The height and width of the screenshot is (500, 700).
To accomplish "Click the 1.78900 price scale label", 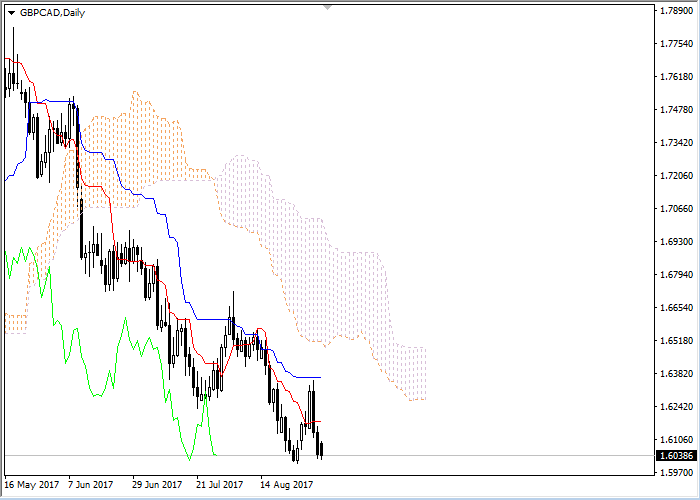I will (677, 10).
